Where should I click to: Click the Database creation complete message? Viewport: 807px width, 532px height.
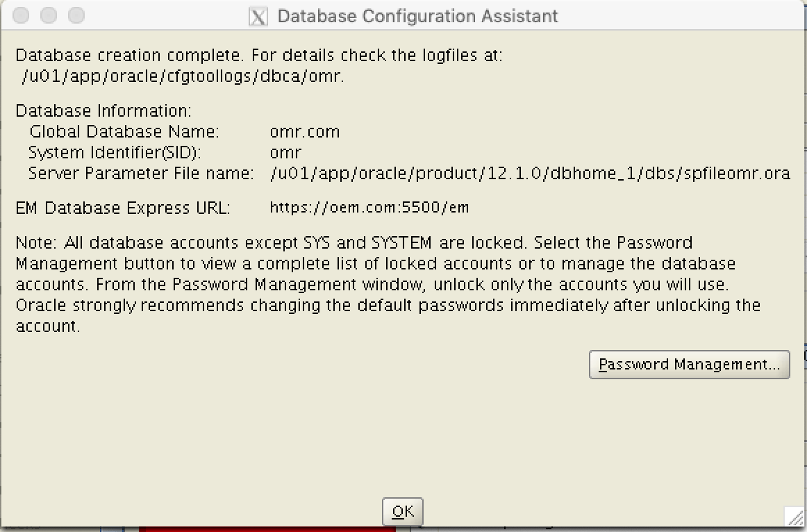pyautogui.click(x=259, y=55)
